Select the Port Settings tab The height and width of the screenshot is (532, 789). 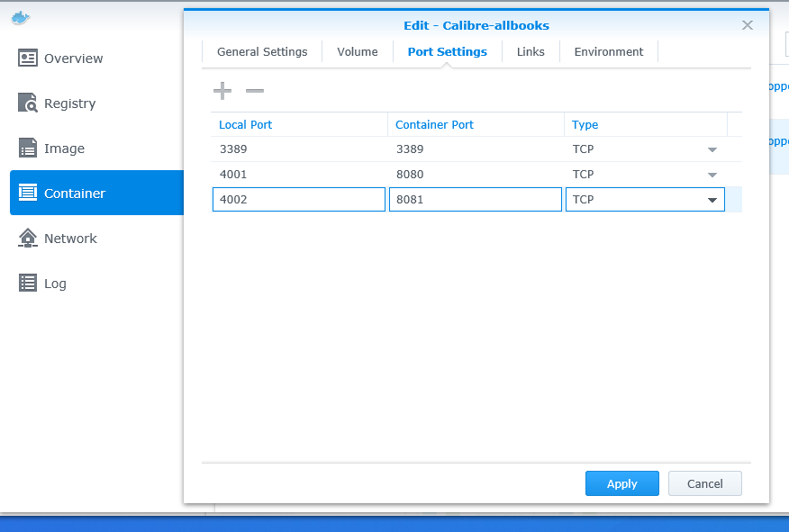click(448, 52)
